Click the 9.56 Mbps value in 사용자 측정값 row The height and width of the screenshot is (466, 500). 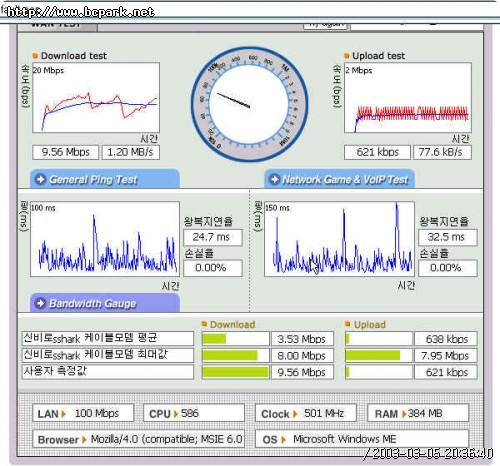pyautogui.click(x=302, y=372)
